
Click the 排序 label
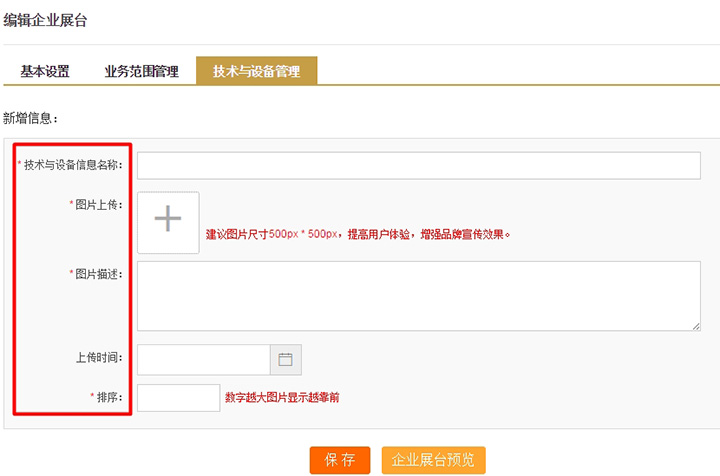point(109,397)
